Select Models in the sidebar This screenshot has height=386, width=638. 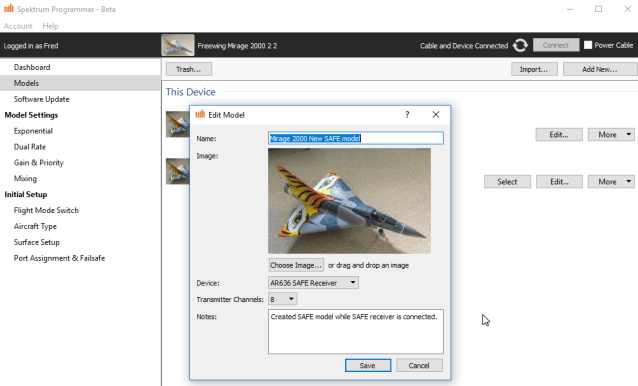click(80, 83)
